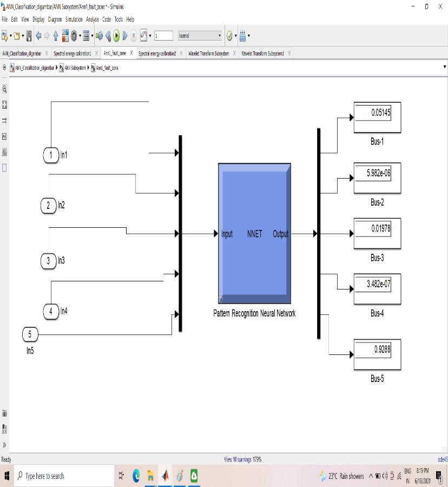Expand the Model Advisor dropdown arrow
This screenshot has width=448, height=487.
(236, 36)
